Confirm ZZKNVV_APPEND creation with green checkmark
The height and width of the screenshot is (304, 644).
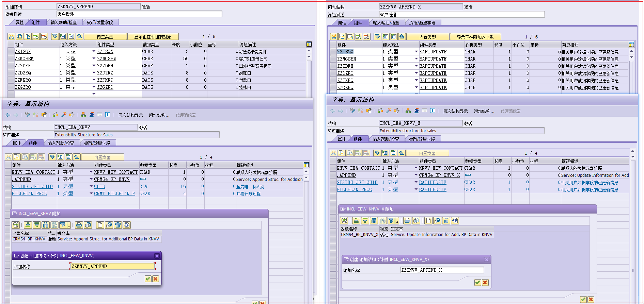(x=148, y=279)
